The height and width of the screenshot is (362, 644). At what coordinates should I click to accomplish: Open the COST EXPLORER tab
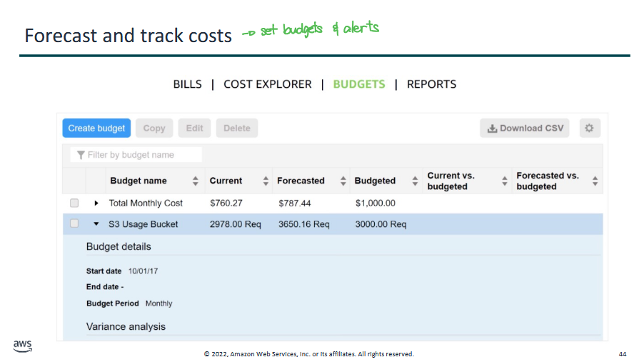[x=267, y=84]
